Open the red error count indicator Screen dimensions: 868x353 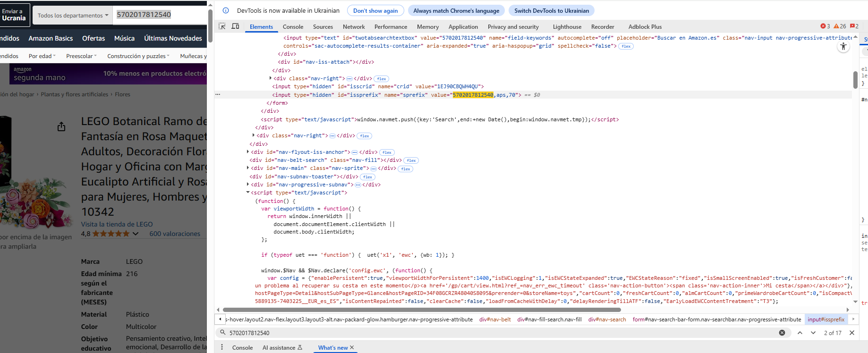tap(825, 26)
